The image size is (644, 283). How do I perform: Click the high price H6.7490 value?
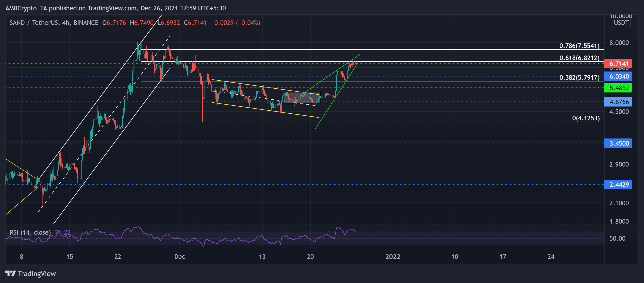[x=142, y=23]
